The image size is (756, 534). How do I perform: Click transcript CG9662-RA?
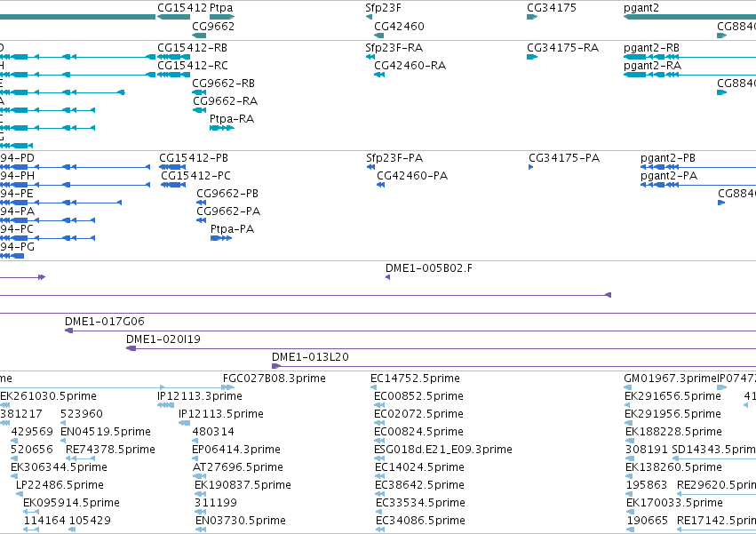(225, 100)
